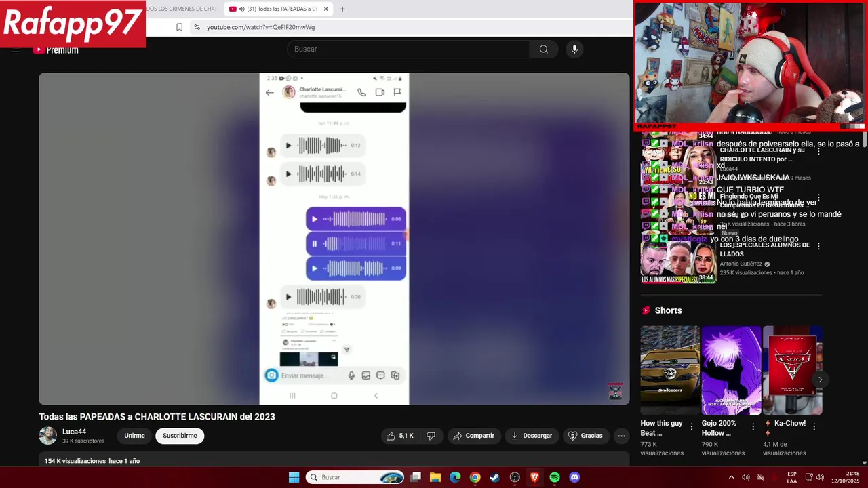
Task: Open the 38:44 LLADOS video thumbnail
Action: point(678,262)
